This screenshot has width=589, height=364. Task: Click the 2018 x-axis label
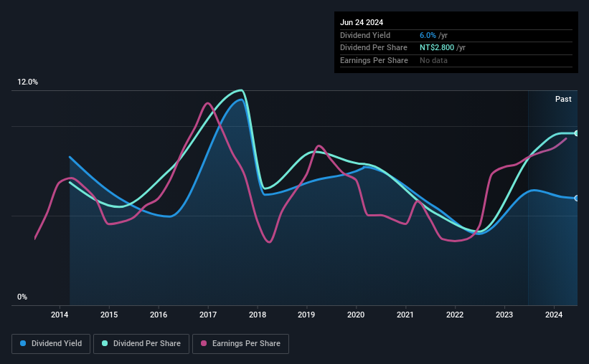[x=258, y=315]
